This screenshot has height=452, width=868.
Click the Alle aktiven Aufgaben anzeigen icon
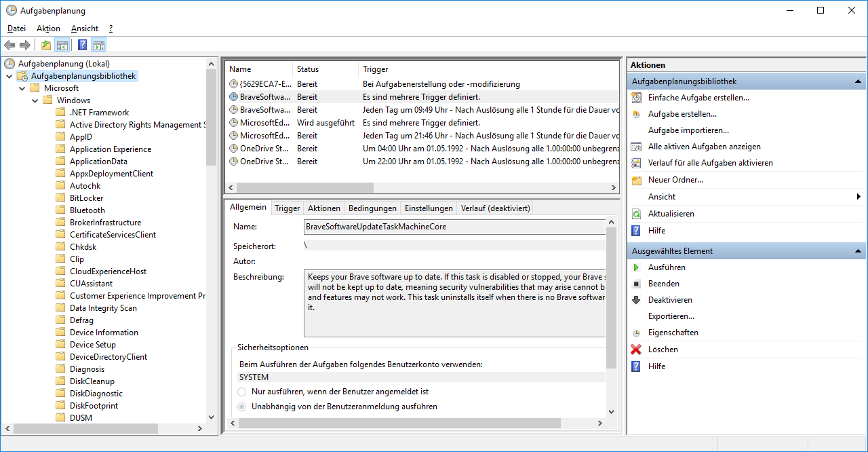(636, 147)
